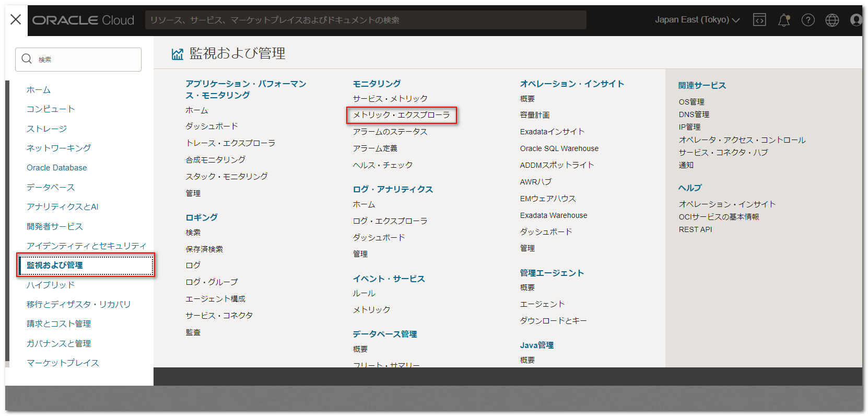The image size is (868, 416).
Task: Open the help question mark icon
Action: 808,20
